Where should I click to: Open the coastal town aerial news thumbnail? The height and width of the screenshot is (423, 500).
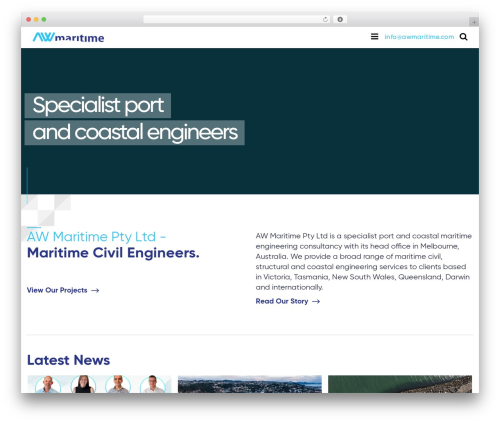[250, 384]
